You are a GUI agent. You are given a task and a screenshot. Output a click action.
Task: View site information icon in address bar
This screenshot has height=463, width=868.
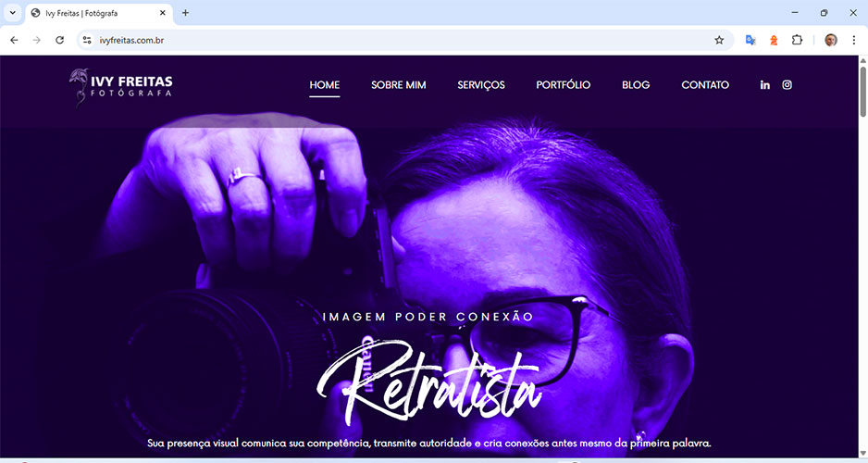click(87, 40)
